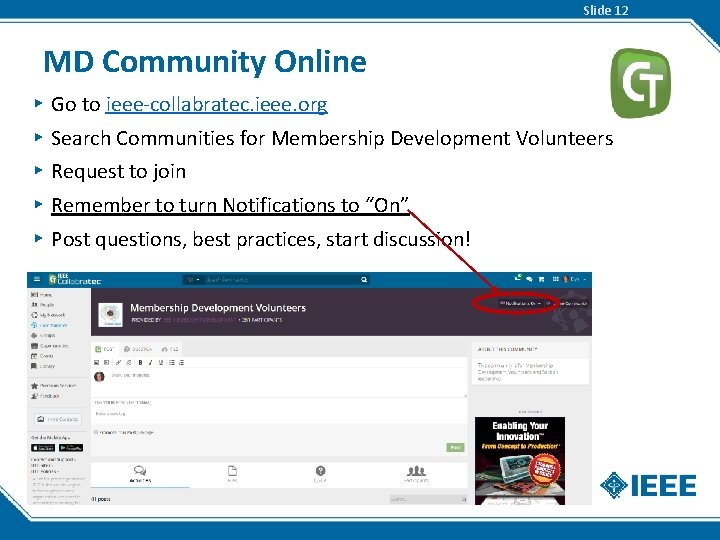This screenshot has width=720, height=540.
Task: Open Library in the sidebar
Action: coord(43,366)
